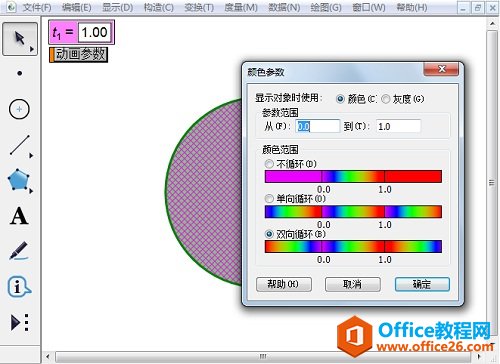
Task: Select the Compass circle tool
Action: [x=19, y=109]
